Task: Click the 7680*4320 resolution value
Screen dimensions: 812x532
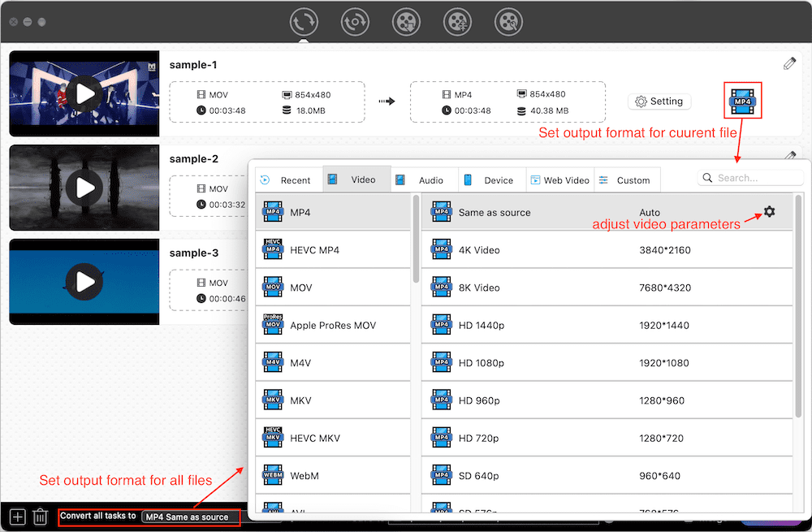Action: click(665, 288)
